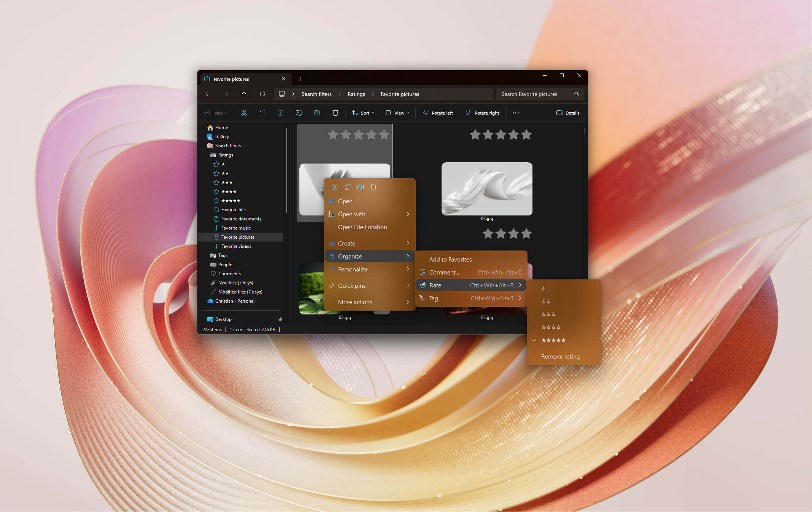Open the Tag submenu entry
This screenshot has height=512, width=812.
(471, 298)
